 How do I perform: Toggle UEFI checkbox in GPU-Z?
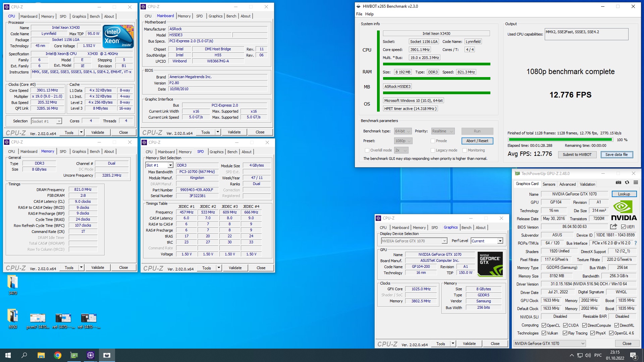pos(623,227)
